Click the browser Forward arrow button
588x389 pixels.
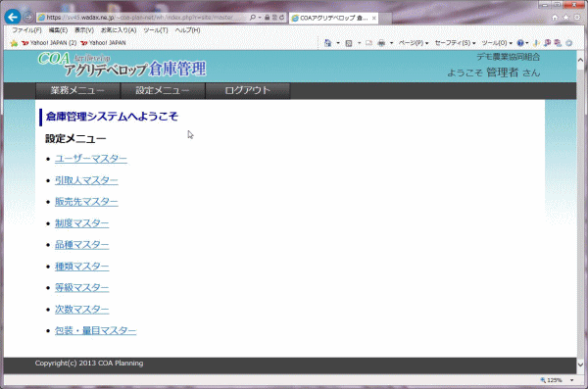click(28, 18)
